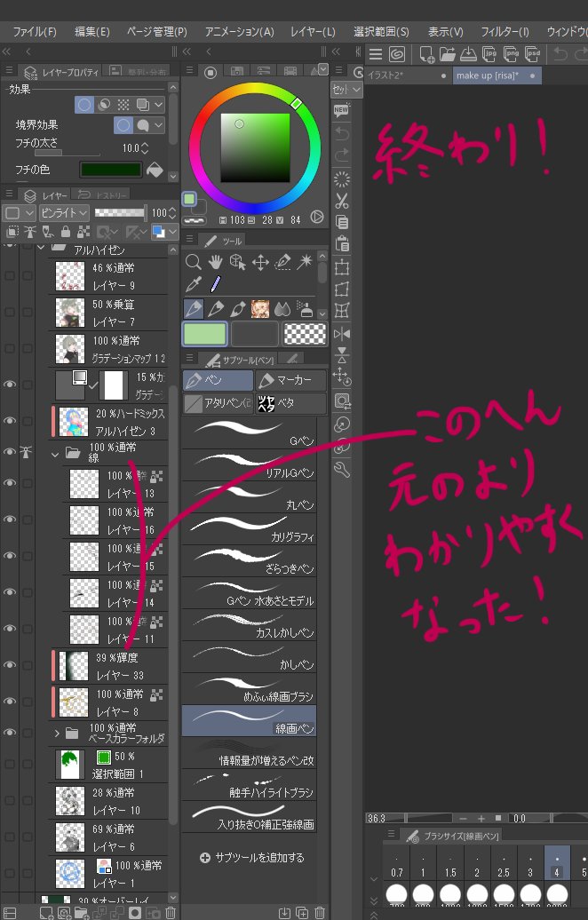Click サブツールを追加する button
This screenshot has width=588, height=920.
click(x=252, y=857)
